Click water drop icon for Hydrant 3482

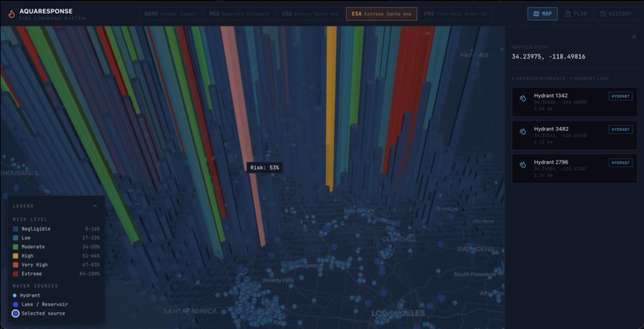pos(523,132)
